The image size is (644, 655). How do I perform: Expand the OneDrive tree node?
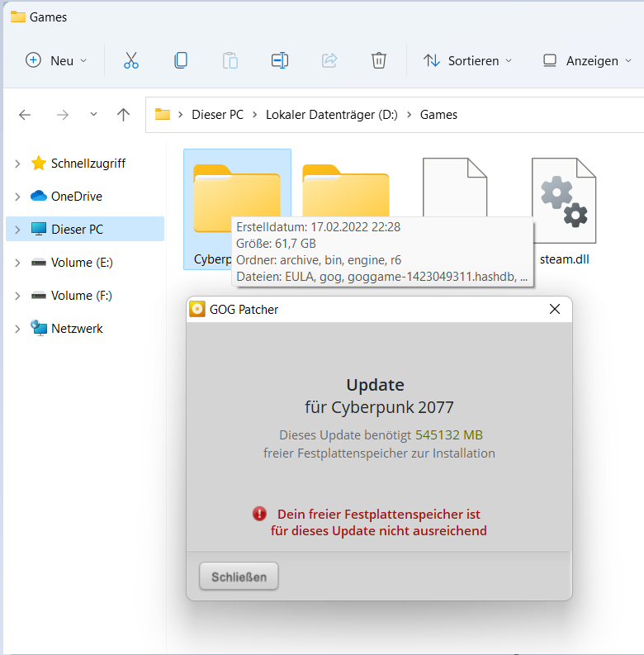tap(17, 197)
